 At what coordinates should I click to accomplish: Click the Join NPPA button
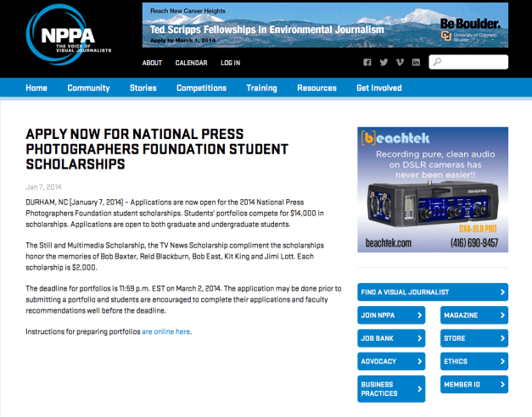click(391, 315)
